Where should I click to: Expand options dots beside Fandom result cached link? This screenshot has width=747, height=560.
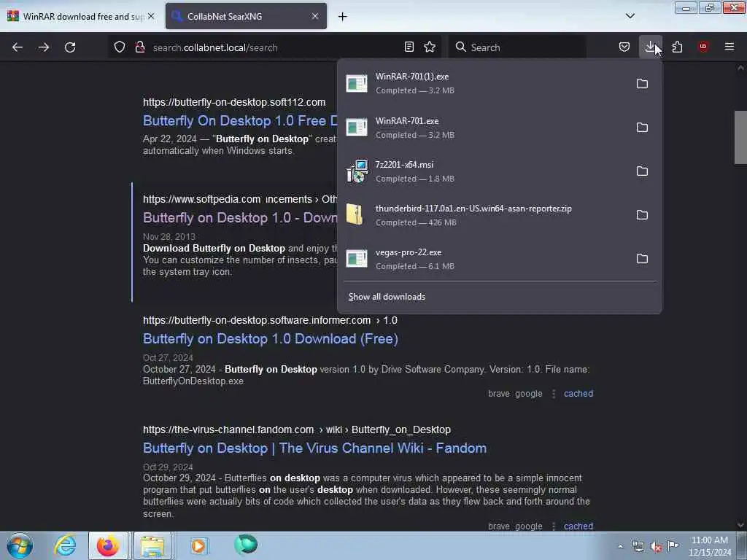click(x=554, y=526)
